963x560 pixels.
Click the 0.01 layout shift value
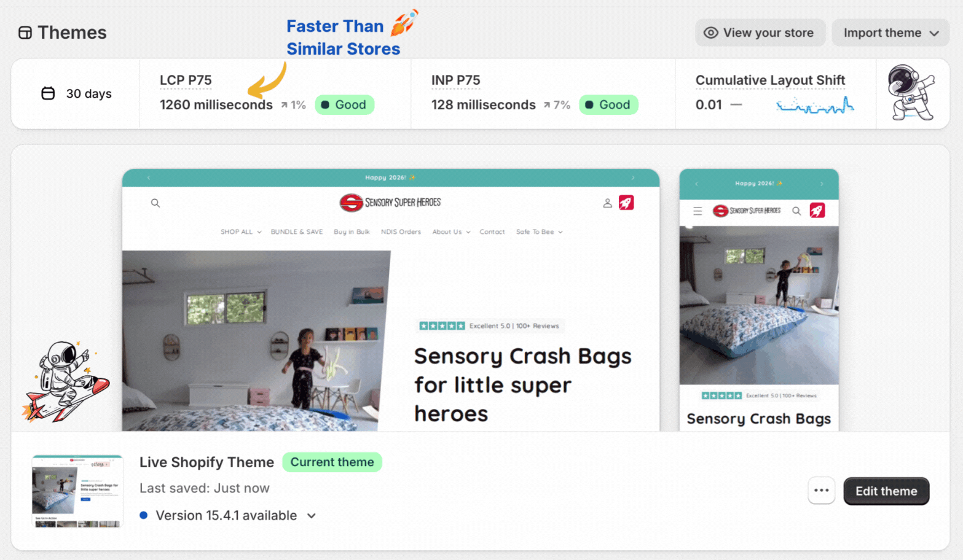click(709, 105)
